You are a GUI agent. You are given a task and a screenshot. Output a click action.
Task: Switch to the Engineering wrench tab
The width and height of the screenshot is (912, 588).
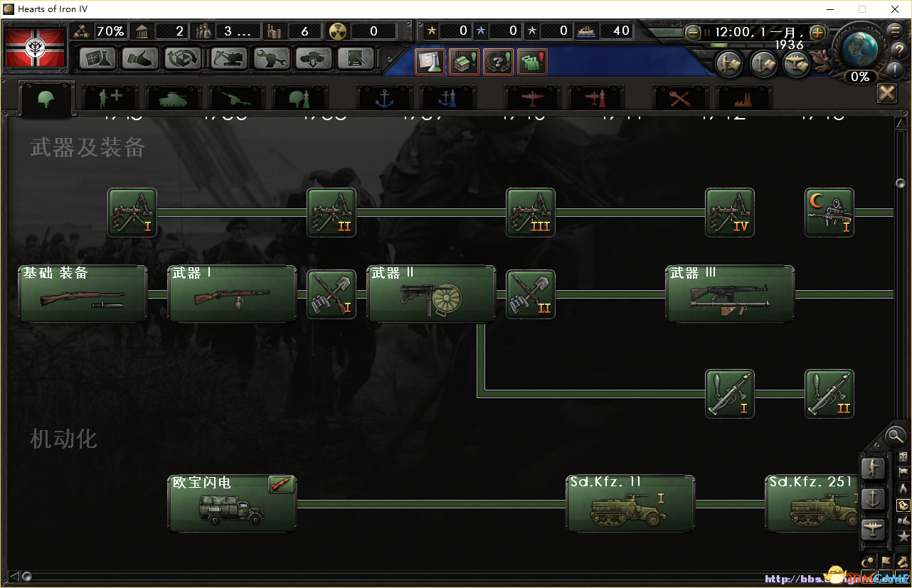pos(681,99)
